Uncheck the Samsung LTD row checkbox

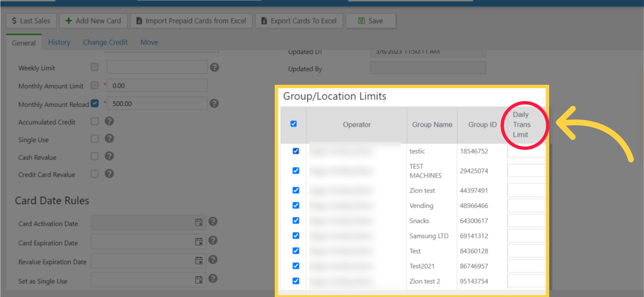pyautogui.click(x=296, y=235)
